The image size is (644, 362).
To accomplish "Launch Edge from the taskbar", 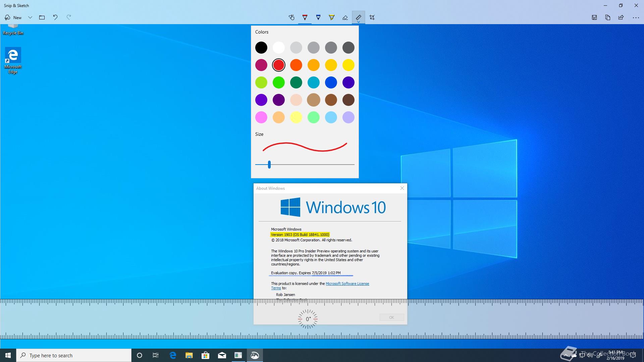I will tap(173, 355).
